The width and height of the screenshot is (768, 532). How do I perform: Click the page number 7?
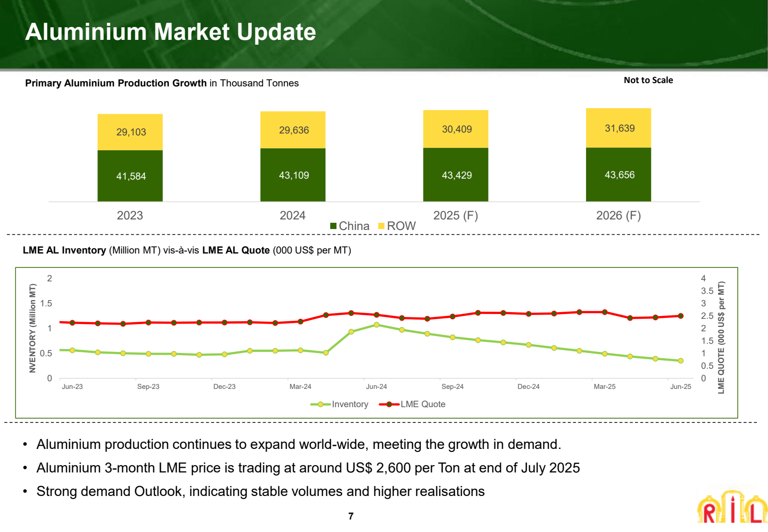[x=351, y=516]
